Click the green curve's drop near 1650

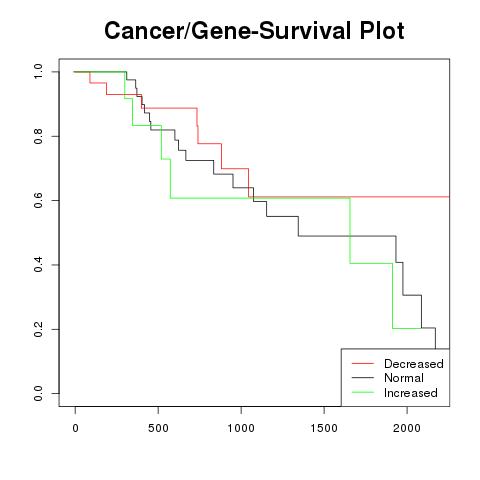(x=350, y=230)
